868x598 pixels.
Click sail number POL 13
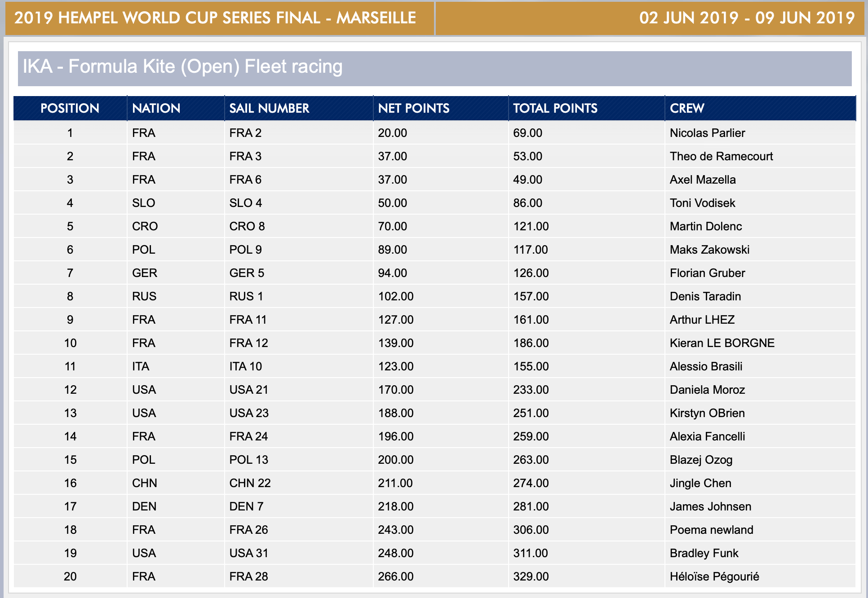(248, 460)
